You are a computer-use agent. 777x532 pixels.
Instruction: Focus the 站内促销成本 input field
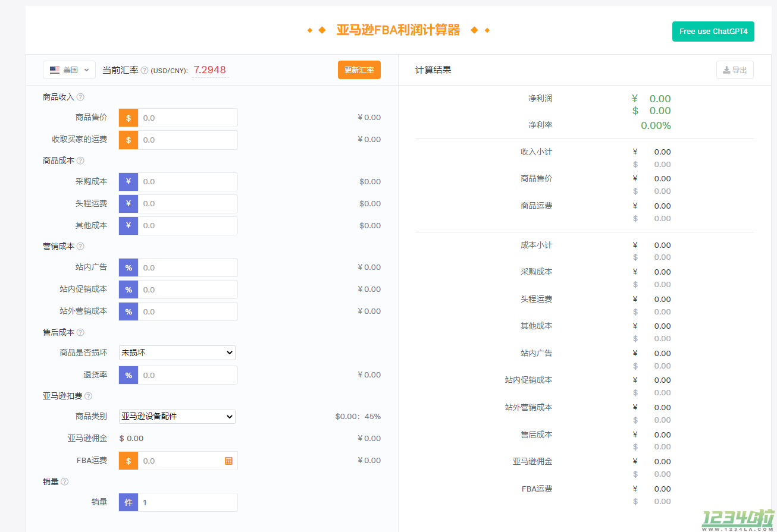tap(187, 289)
